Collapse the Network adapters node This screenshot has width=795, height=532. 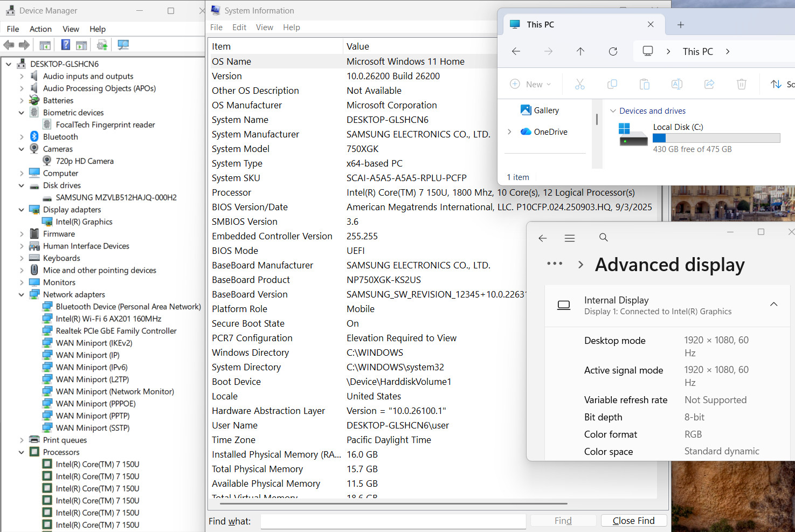tap(22, 295)
